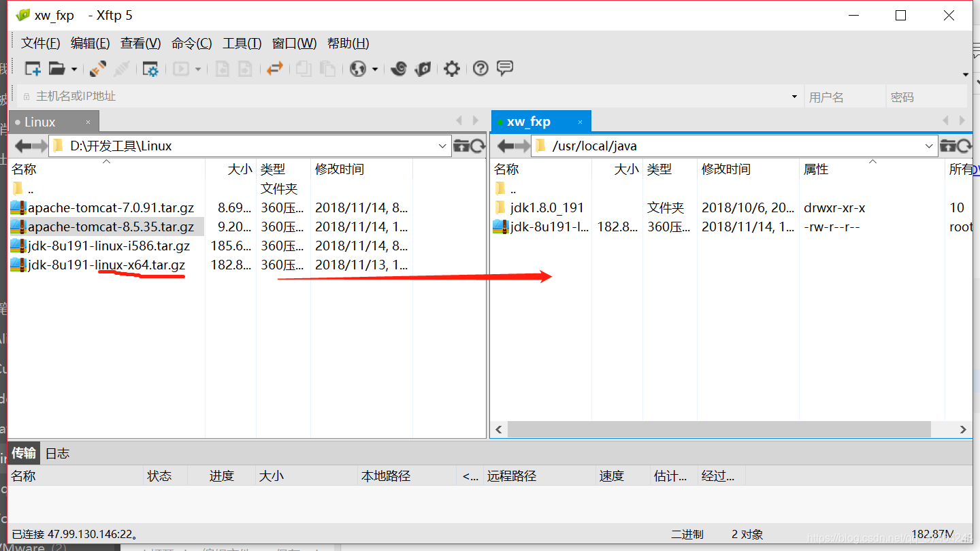Image resolution: width=980 pixels, height=551 pixels.
Task: Click the orange transfer arrows toolbar icon
Action: [x=275, y=68]
